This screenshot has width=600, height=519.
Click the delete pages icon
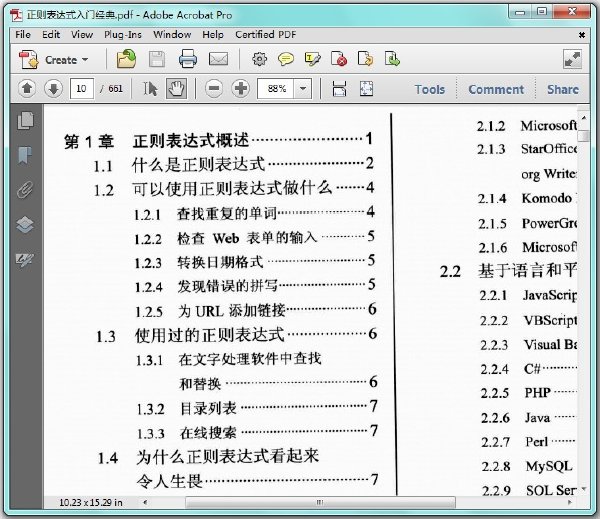[339, 59]
